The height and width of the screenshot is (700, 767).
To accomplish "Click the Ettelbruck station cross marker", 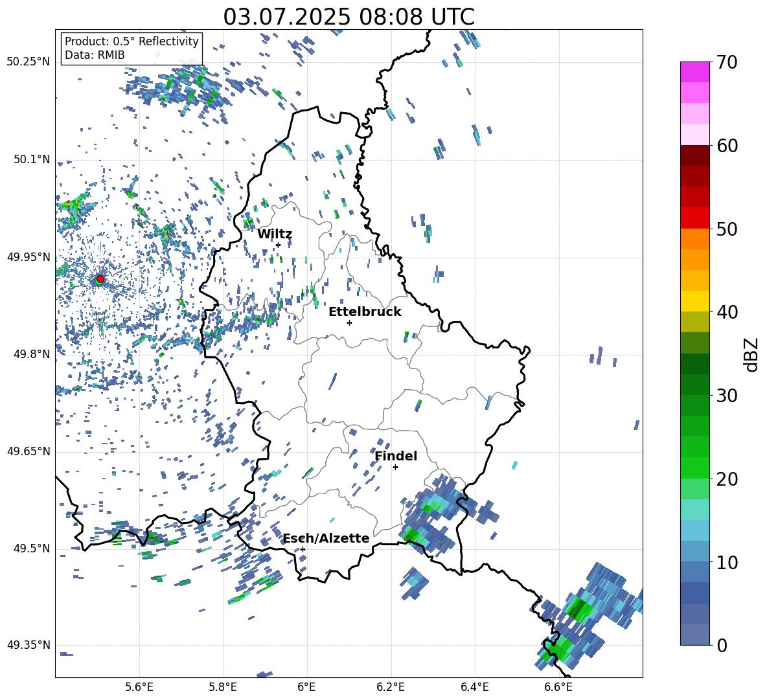I will (x=349, y=322).
